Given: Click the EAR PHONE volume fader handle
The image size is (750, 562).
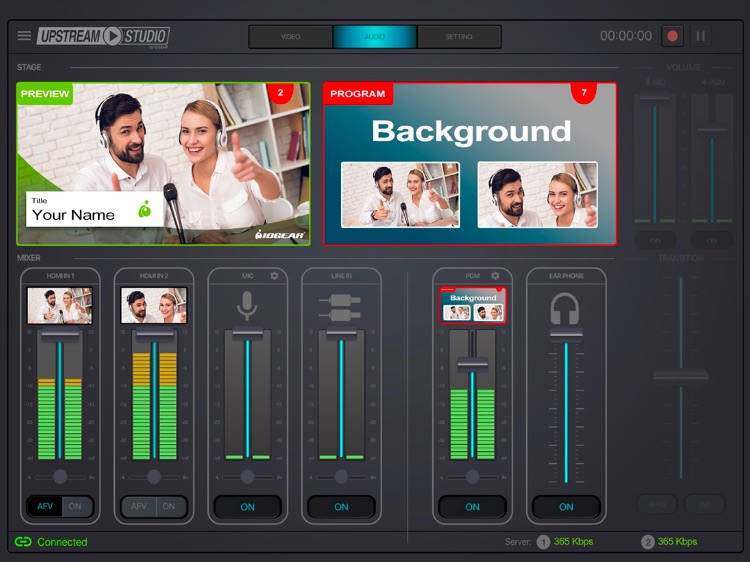Looking at the screenshot, I should pyautogui.click(x=566, y=335).
